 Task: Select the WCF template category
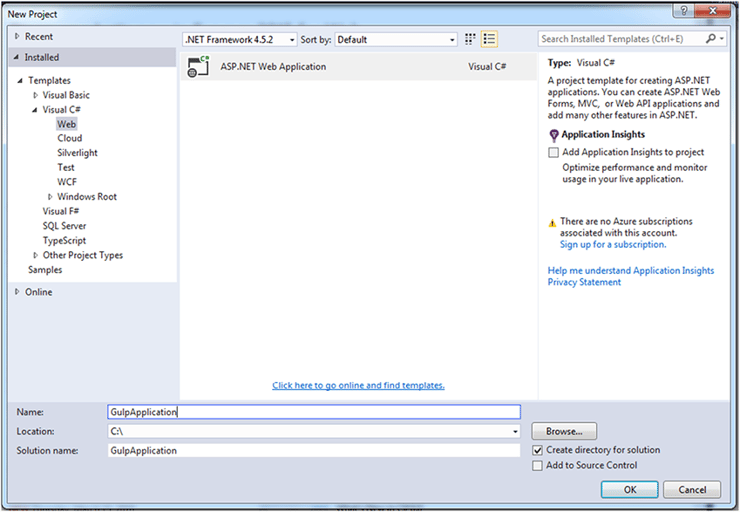tap(67, 182)
